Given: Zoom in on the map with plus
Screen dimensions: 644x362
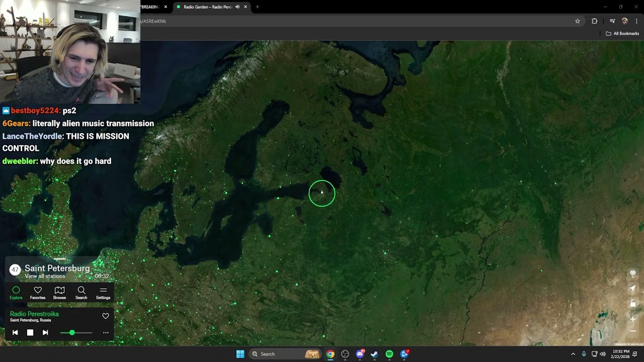Looking at the screenshot, I should point(633,319).
